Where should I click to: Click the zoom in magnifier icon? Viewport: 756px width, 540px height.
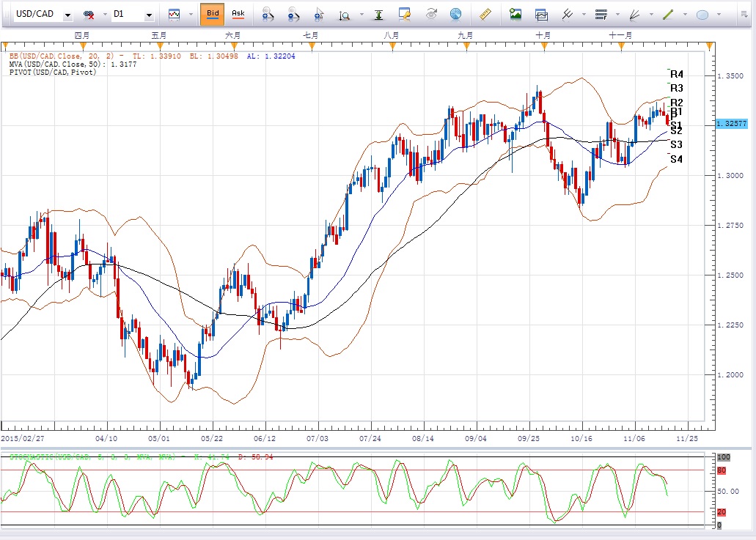pyautogui.click(x=268, y=14)
